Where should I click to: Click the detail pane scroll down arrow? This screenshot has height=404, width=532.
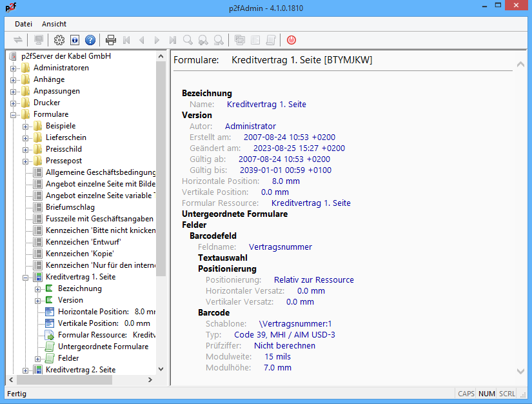pyautogui.click(x=521, y=371)
